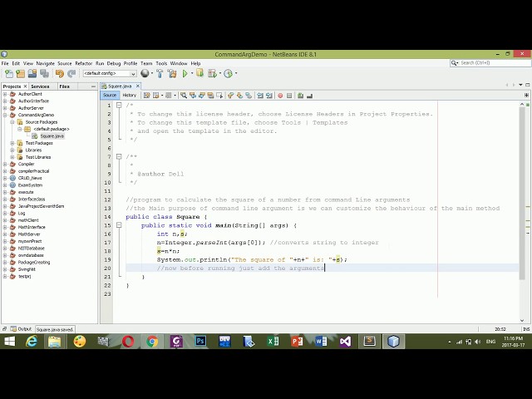Collapse the CommandArgDemo project node

tap(5, 115)
